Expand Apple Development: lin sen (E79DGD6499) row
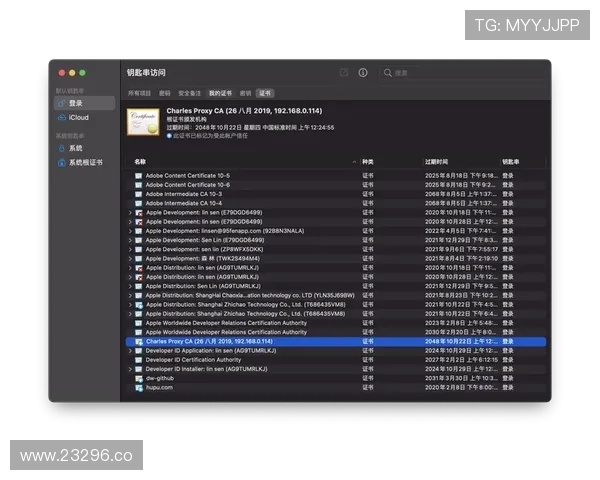 [x=130, y=212]
